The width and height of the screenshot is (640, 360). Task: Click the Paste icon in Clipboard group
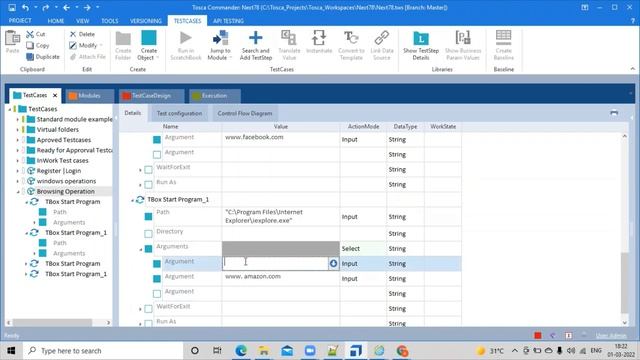pos(12,38)
